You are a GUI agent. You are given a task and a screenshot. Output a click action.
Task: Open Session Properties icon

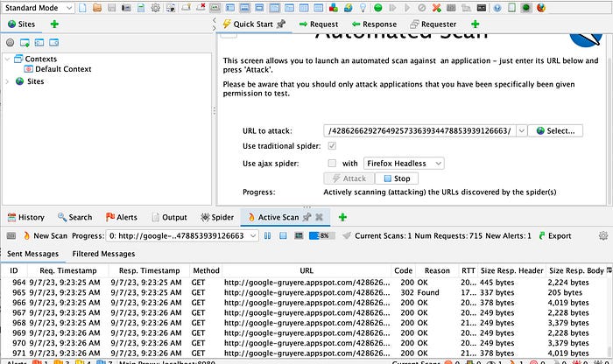click(141, 7)
